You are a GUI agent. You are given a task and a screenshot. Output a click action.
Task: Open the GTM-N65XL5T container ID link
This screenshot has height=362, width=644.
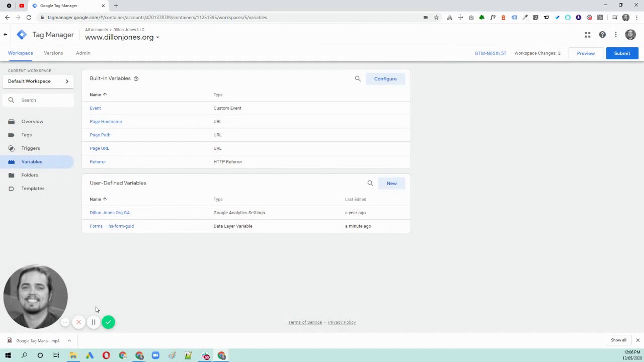[491, 53]
